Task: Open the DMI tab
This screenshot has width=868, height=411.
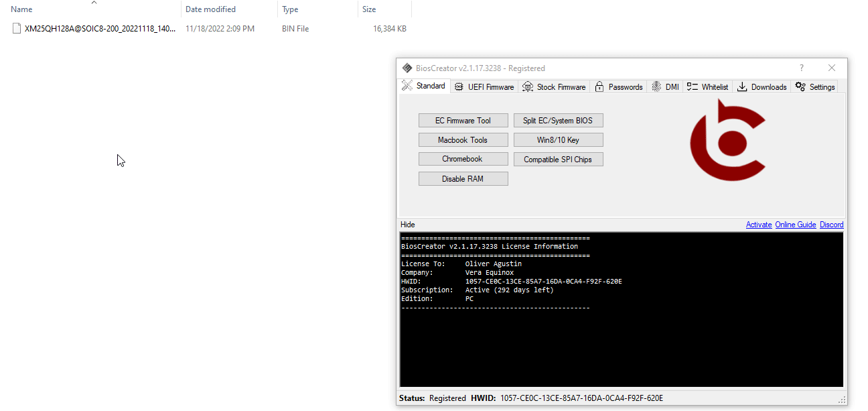Action: tap(665, 86)
